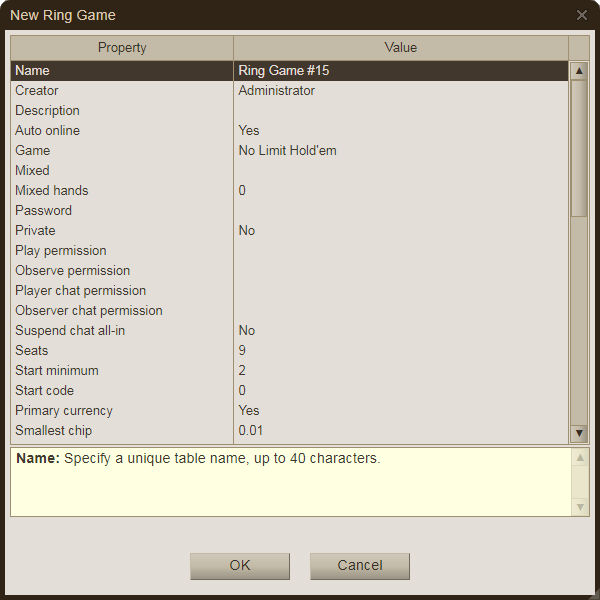
Task: Toggle the Auto online Yes value
Action: [x=400, y=131]
